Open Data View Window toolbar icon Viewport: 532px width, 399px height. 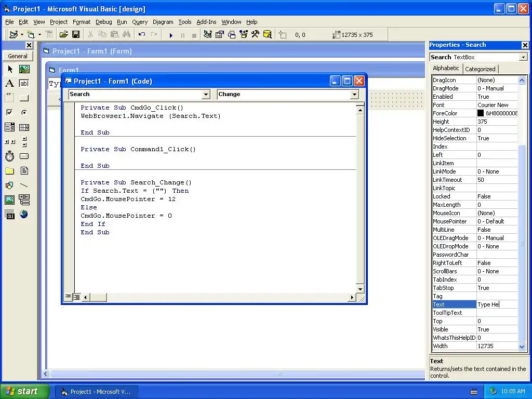(x=268, y=35)
